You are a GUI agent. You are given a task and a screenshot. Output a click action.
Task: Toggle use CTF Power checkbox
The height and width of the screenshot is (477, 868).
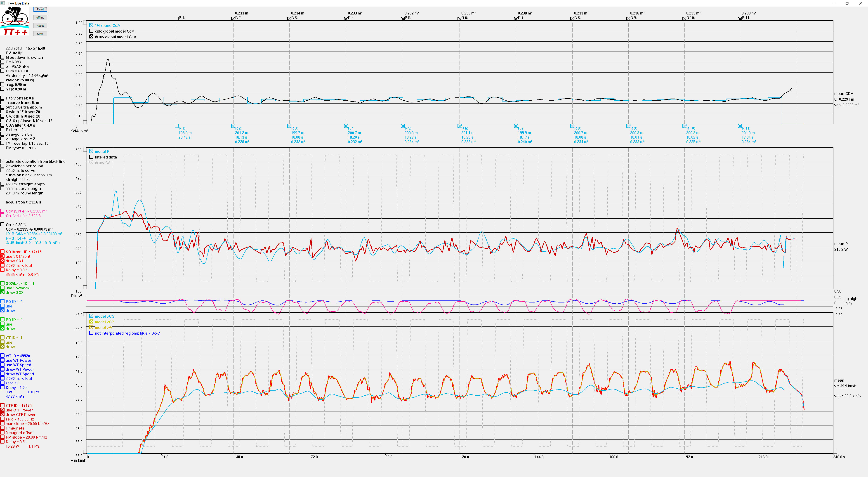point(2,410)
